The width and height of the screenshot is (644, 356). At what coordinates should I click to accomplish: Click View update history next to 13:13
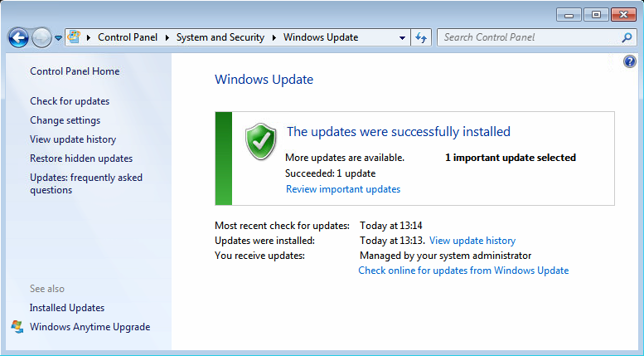tap(472, 241)
